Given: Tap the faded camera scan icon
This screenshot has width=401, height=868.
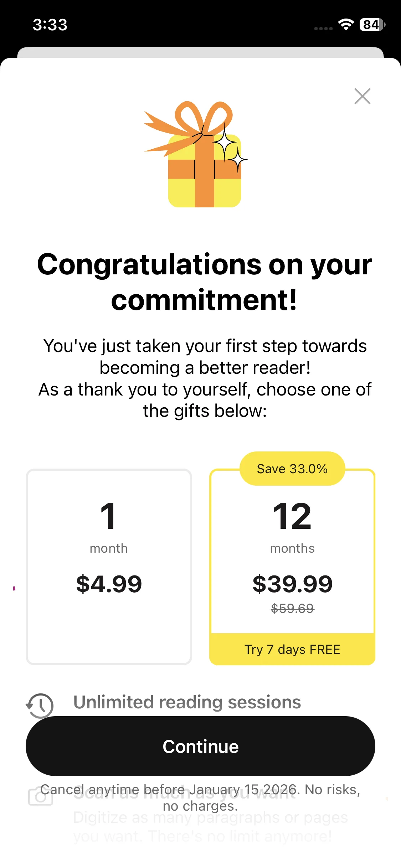Looking at the screenshot, I should pyautogui.click(x=40, y=797).
